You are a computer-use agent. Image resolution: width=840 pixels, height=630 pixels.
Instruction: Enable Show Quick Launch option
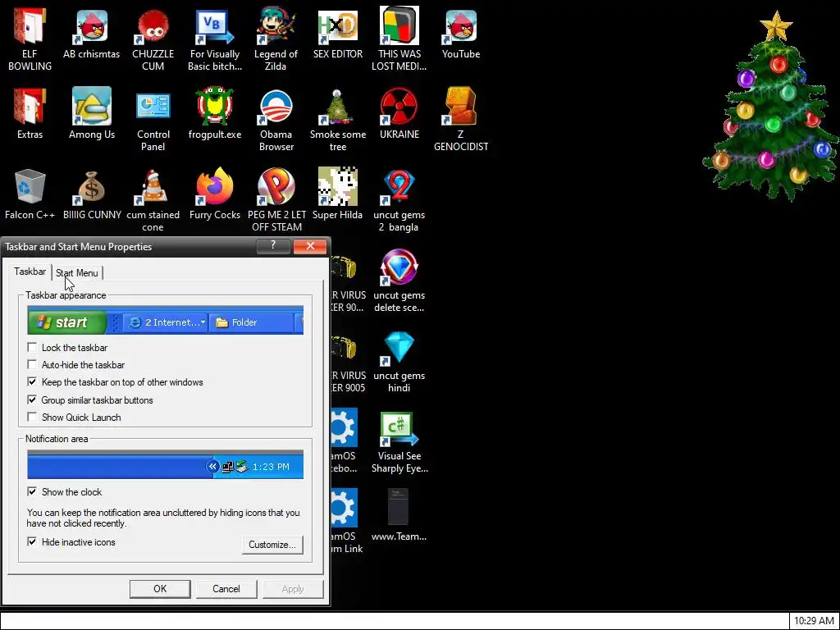pyautogui.click(x=32, y=418)
